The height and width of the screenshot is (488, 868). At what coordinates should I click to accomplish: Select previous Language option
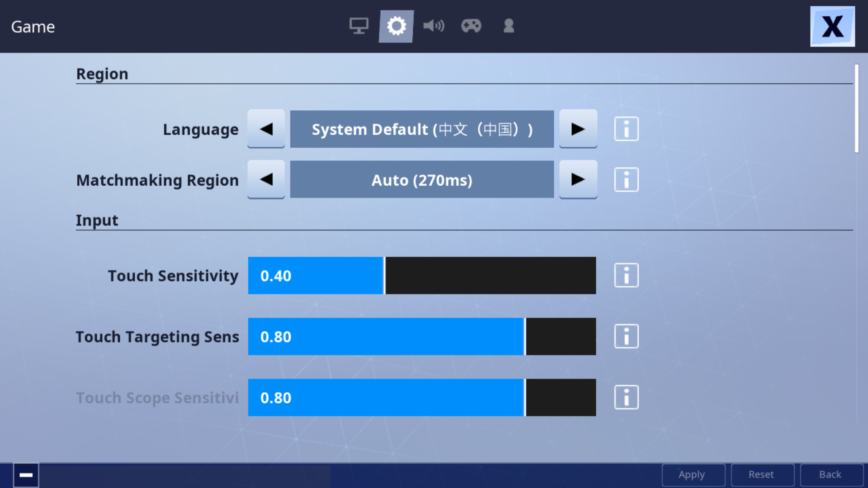[x=266, y=129]
